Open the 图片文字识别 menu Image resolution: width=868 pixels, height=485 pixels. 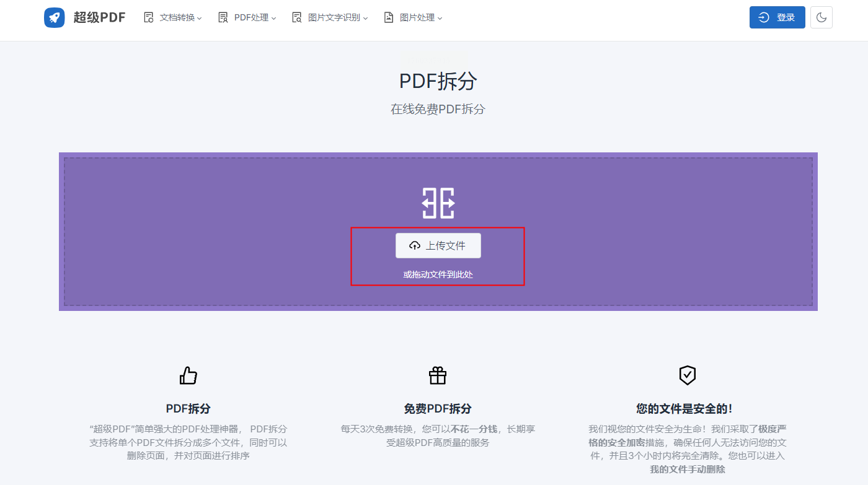[330, 17]
